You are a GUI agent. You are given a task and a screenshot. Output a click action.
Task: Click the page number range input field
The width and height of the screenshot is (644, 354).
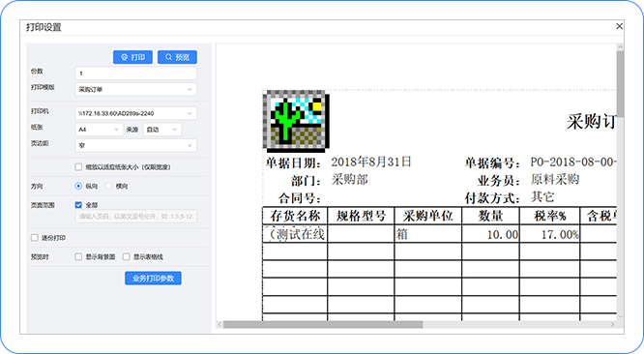(135, 217)
